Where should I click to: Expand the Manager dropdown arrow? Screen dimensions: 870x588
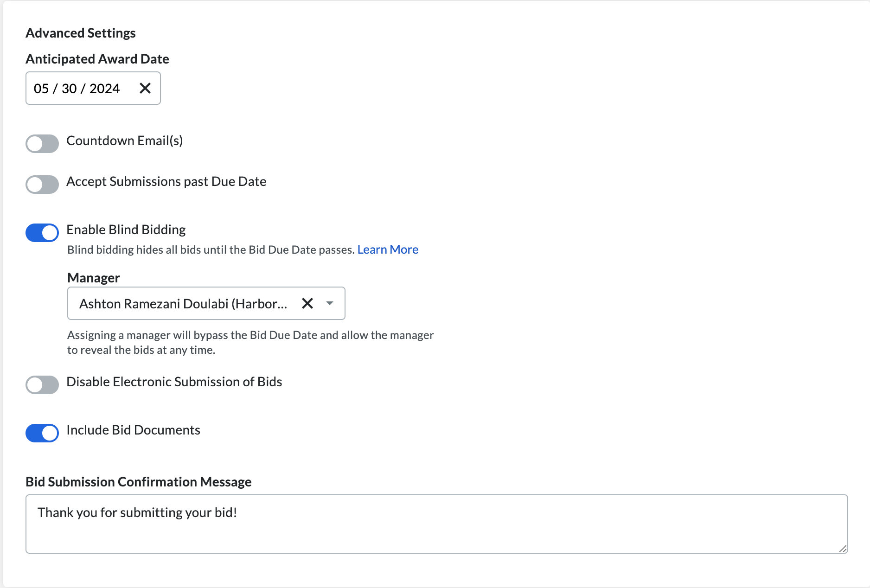330,303
